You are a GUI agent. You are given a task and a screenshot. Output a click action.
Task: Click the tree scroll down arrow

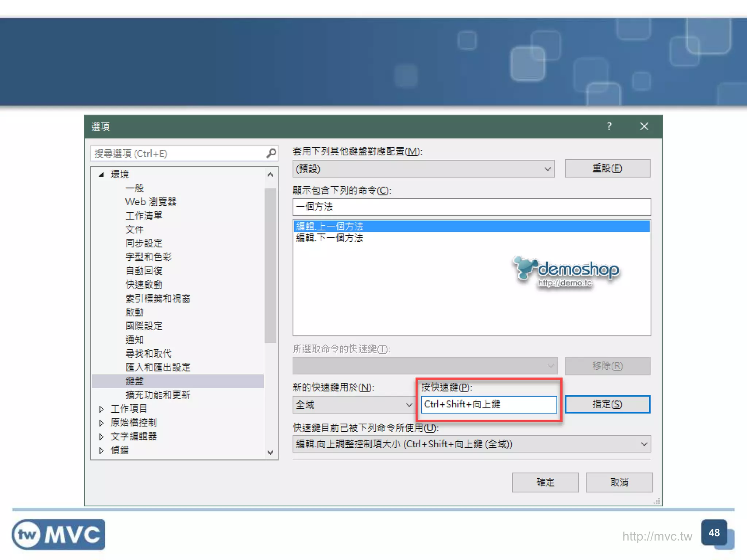pyautogui.click(x=270, y=452)
